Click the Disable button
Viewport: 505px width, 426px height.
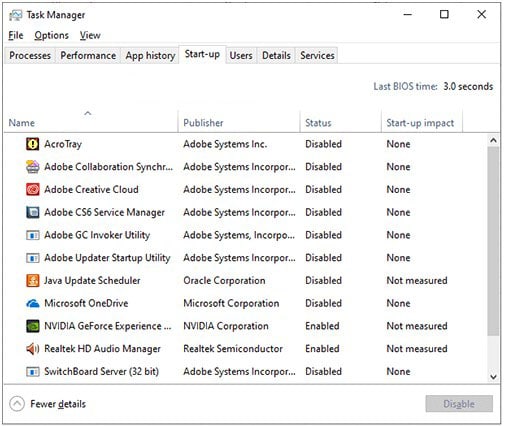[x=459, y=404]
